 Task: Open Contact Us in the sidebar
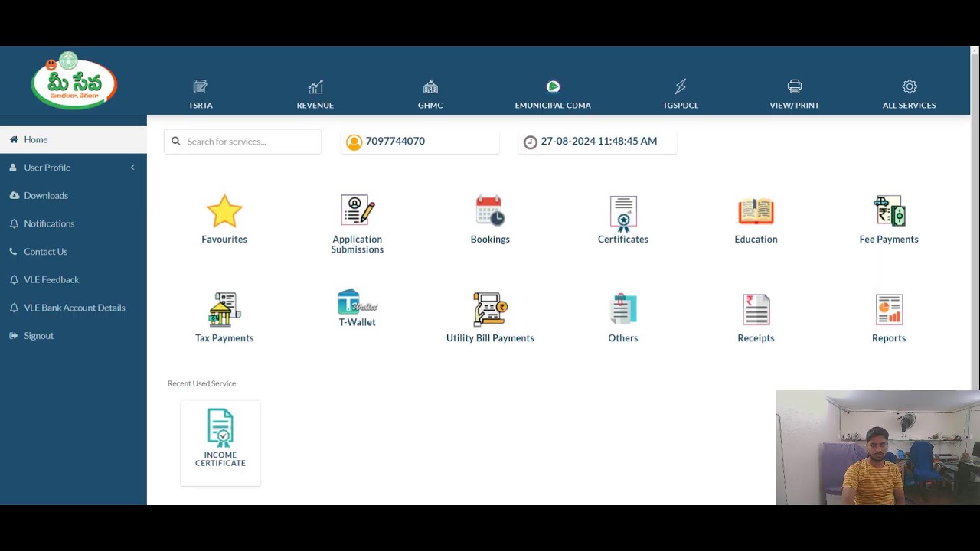point(73,252)
